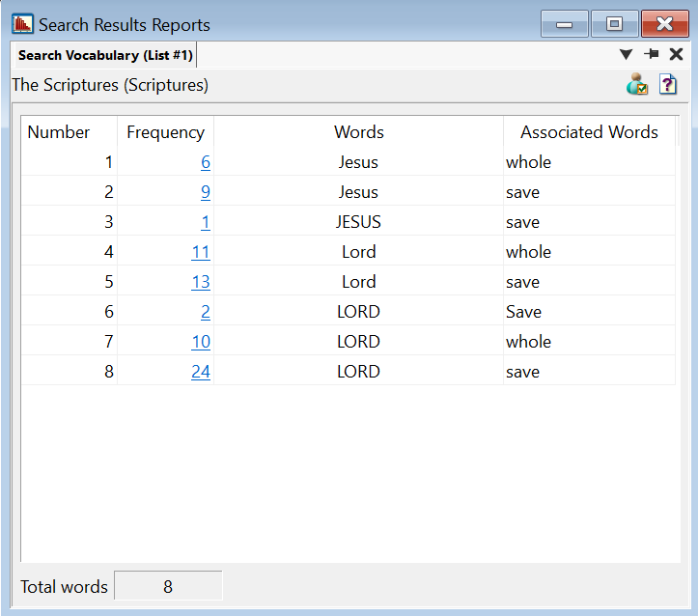Image resolution: width=698 pixels, height=616 pixels.
Task: Pin the Search Vocabulary panel
Action: [x=652, y=55]
